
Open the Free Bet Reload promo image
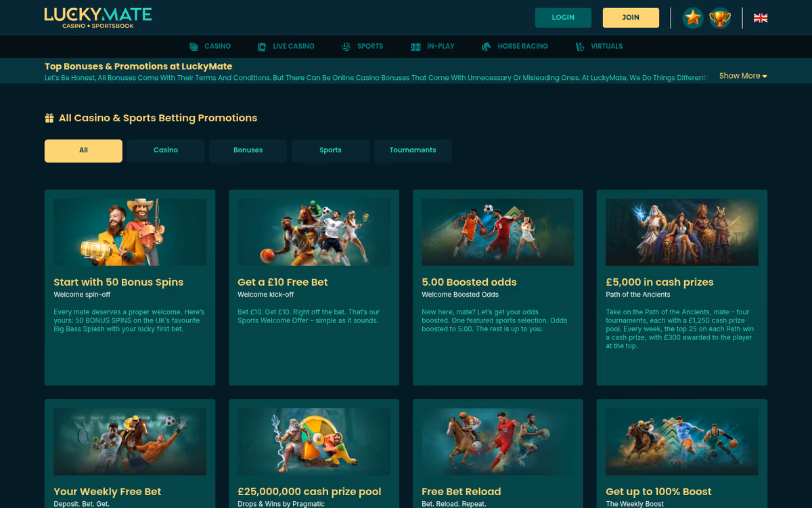pyautogui.click(x=498, y=442)
